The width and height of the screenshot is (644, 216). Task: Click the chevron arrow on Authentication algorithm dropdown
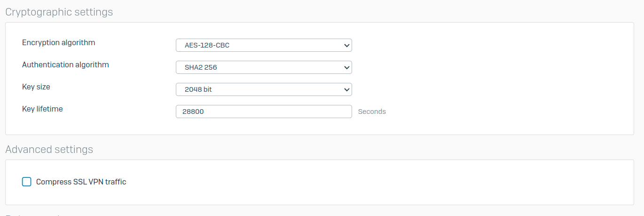coord(346,68)
